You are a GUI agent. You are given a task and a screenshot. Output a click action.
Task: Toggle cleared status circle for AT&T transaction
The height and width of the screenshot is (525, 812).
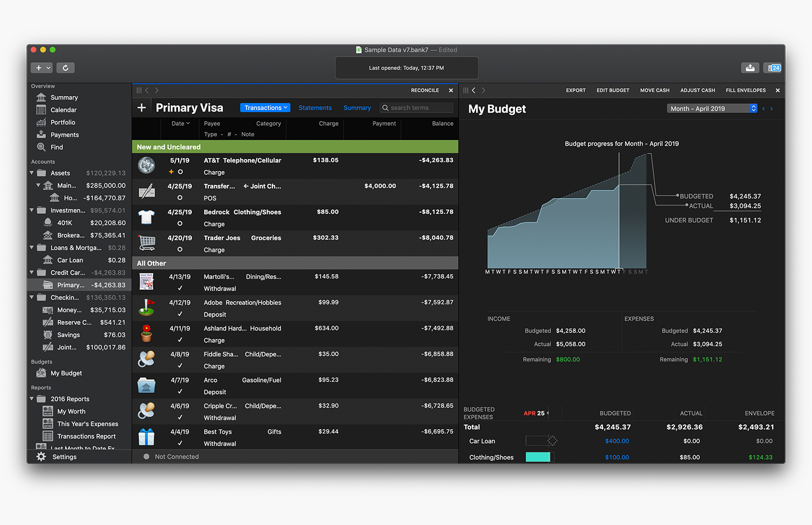180,172
